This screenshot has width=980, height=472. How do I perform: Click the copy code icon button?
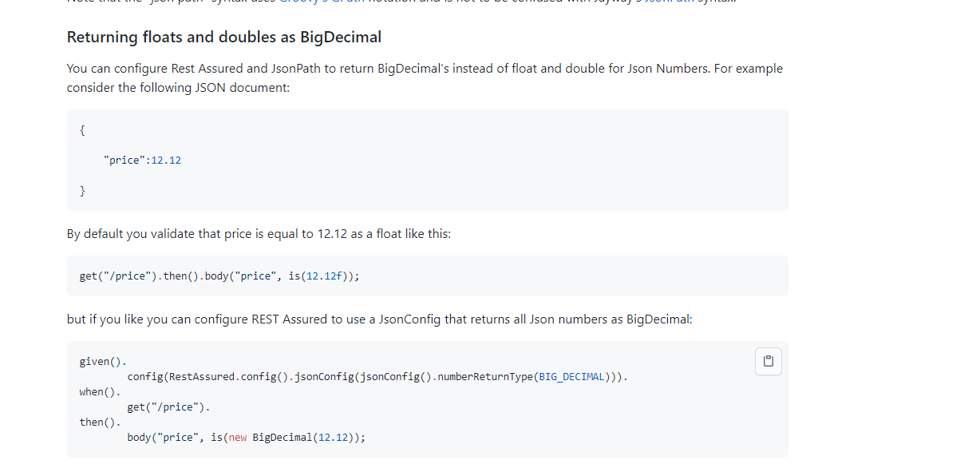click(768, 362)
